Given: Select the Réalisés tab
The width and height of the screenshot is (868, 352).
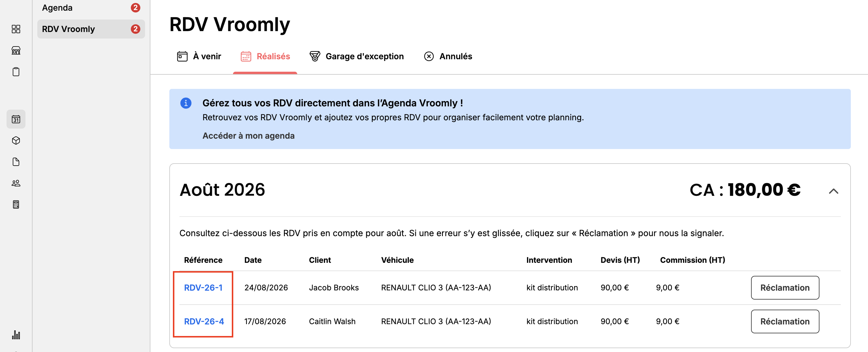Looking at the screenshot, I should click(x=265, y=56).
